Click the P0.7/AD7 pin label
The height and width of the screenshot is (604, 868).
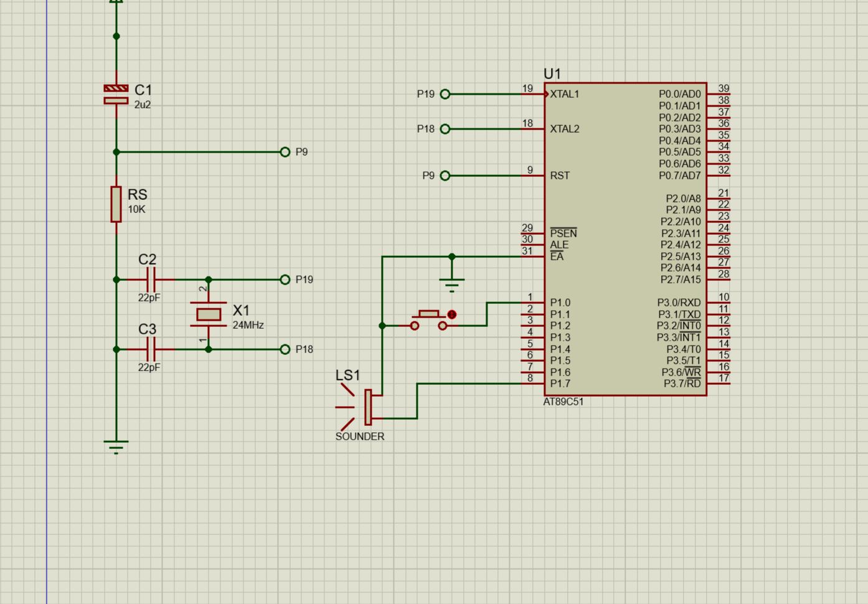click(x=680, y=176)
